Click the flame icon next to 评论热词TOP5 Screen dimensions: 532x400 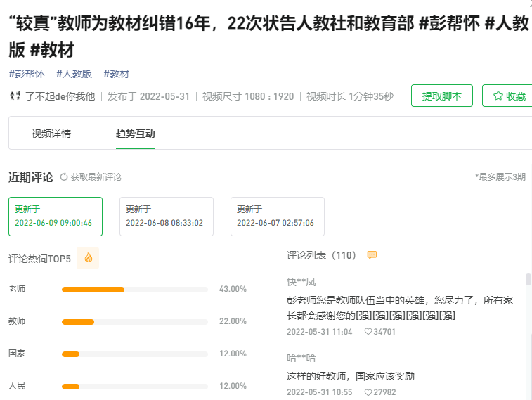[x=88, y=258]
